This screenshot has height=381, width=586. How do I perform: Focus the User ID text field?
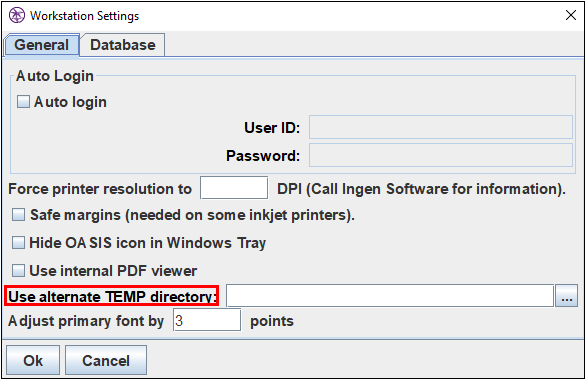pos(441,127)
